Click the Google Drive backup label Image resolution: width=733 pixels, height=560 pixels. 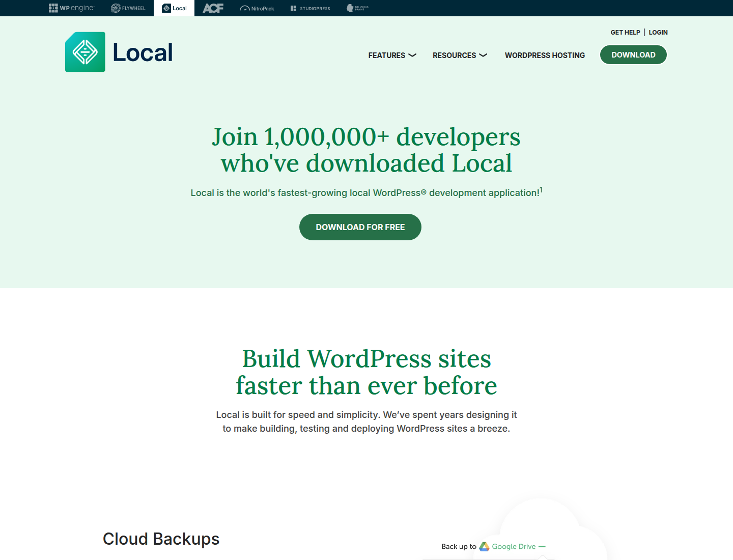click(514, 546)
